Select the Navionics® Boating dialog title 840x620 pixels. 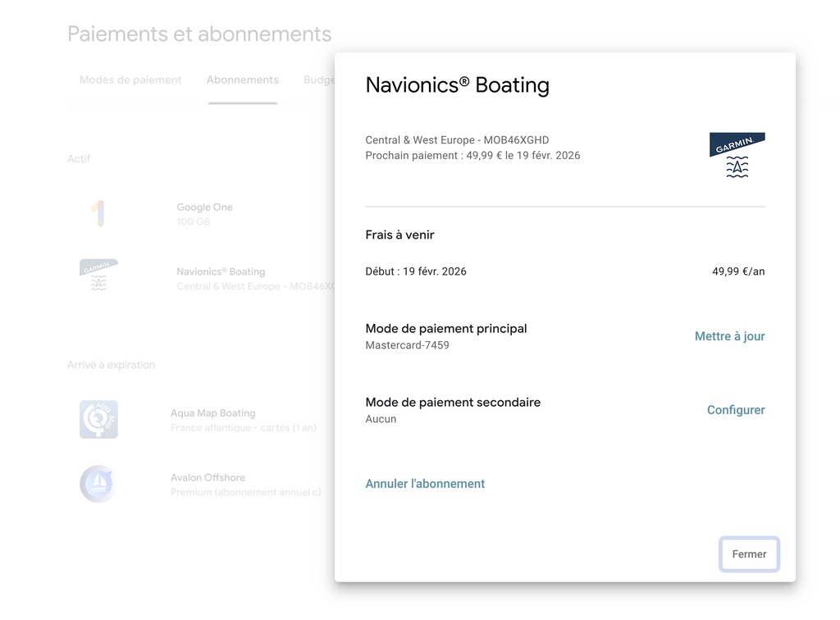click(458, 85)
